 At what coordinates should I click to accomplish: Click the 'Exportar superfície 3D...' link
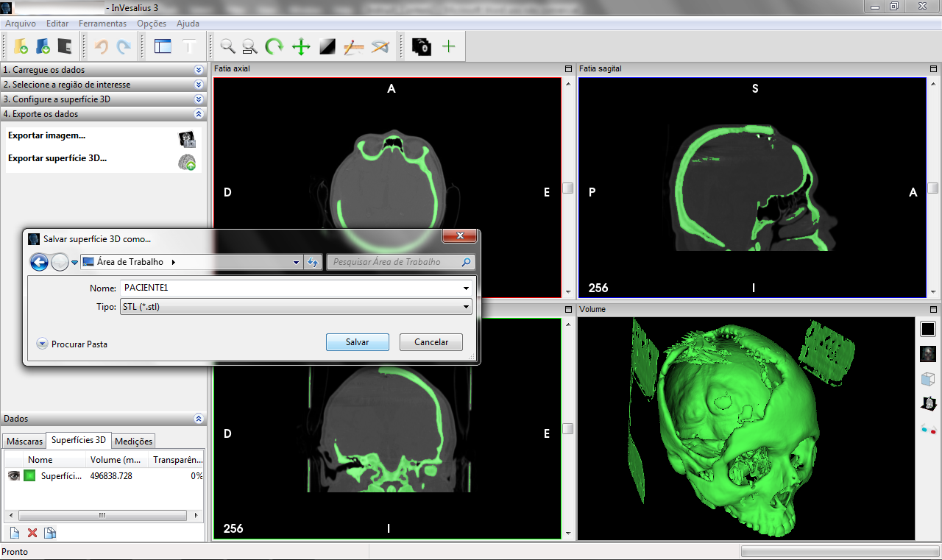pyautogui.click(x=57, y=157)
